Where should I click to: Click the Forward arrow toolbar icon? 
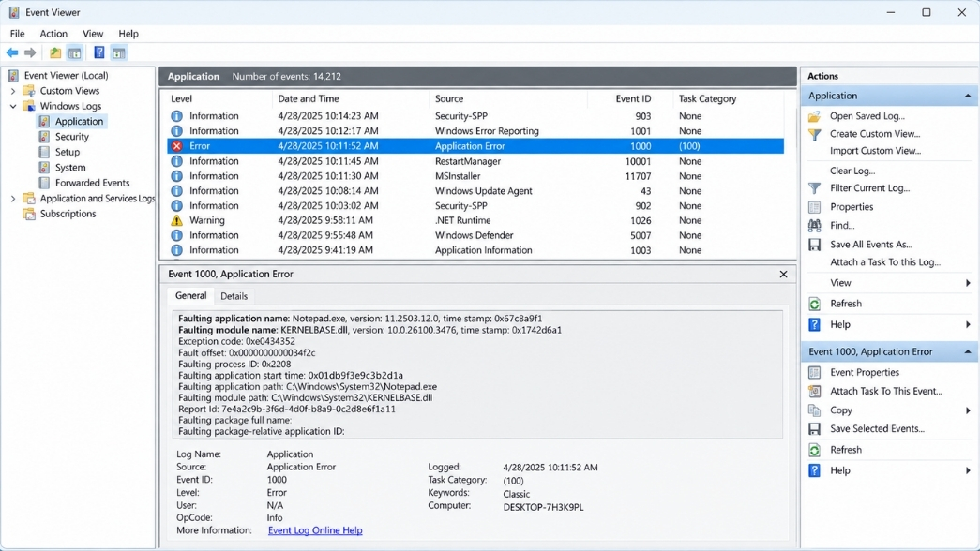tap(29, 53)
